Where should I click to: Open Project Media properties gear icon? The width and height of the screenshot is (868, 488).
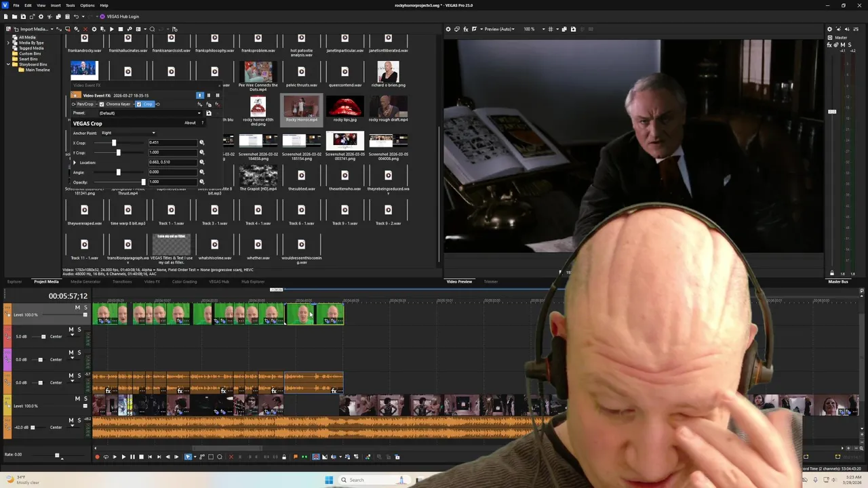94,29
